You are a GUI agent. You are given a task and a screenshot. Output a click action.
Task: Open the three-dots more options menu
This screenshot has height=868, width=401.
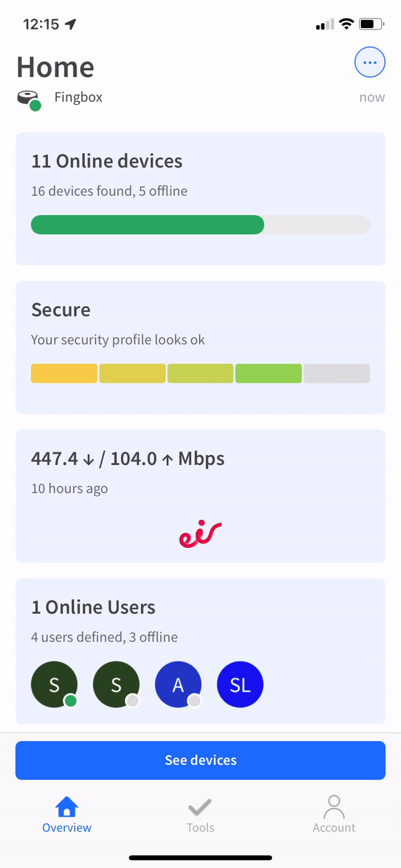point(370,63)
